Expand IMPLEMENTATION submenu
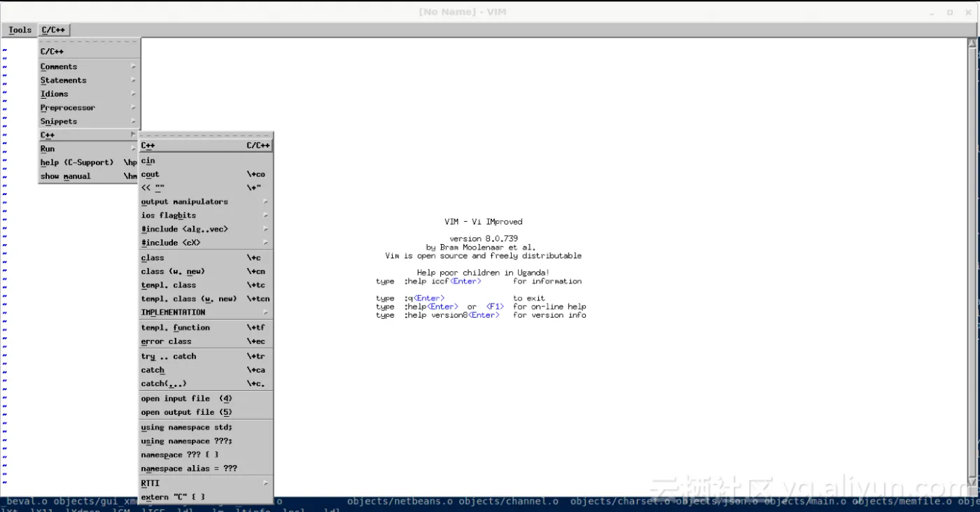 pos(206,312)
